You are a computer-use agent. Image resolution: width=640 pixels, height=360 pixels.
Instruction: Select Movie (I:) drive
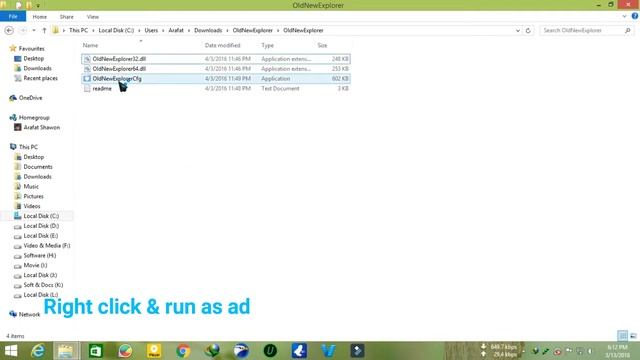pos(35,265)
